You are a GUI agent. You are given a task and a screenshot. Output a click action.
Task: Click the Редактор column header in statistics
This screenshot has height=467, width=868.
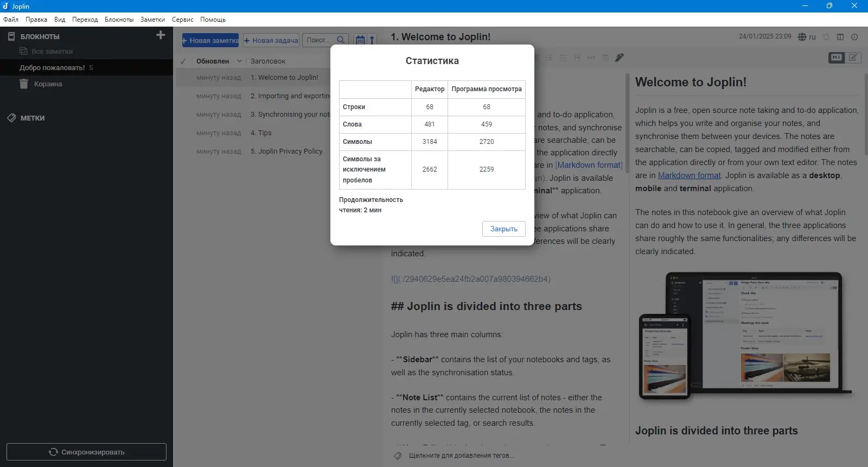pos(430,89)
